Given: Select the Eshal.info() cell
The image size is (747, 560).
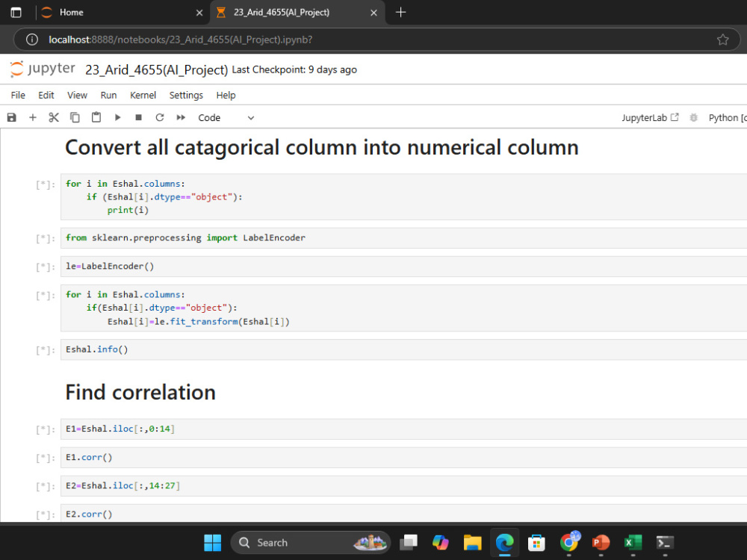Looking at the screenshot, I should 403,349.
